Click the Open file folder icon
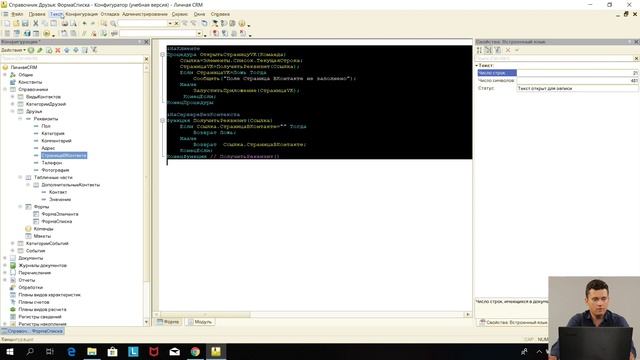 pyautogui.click(x=16, y=24)
